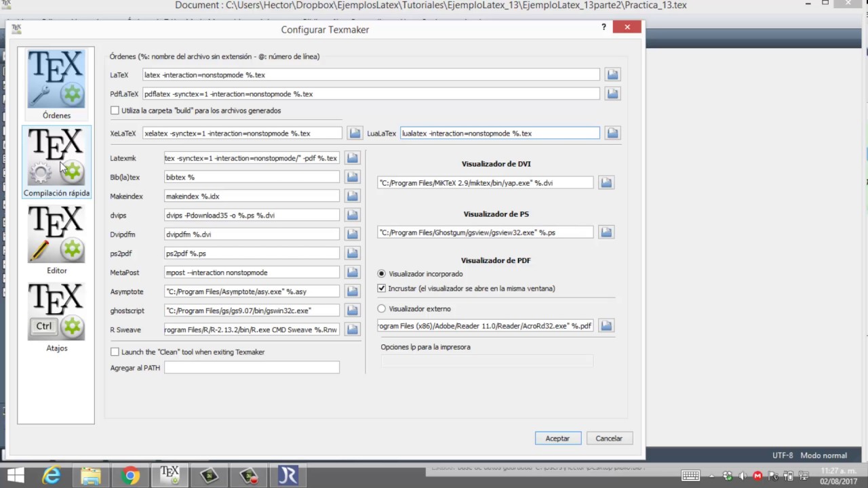The image size is (868, 488).
Task: Edit the Visualizador de DVI path field
Action: 486,182
